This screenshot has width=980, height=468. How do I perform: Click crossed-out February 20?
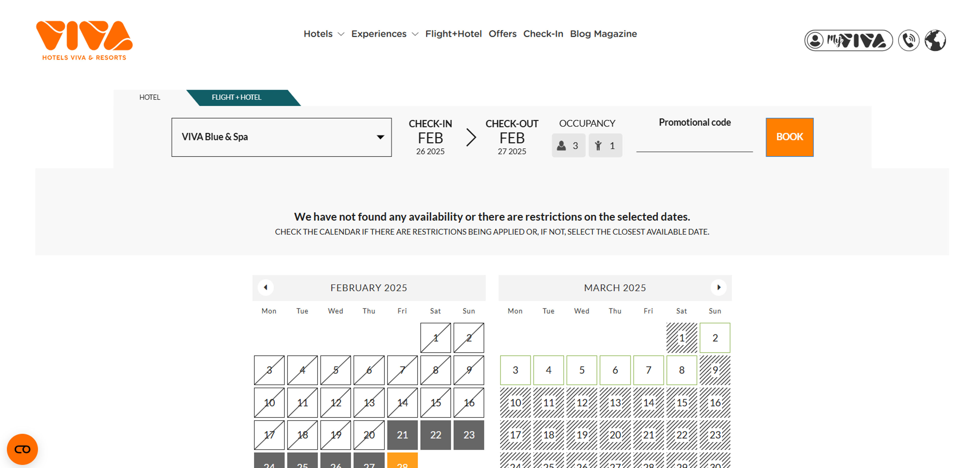pyautogui.click(x=369, y=435)
